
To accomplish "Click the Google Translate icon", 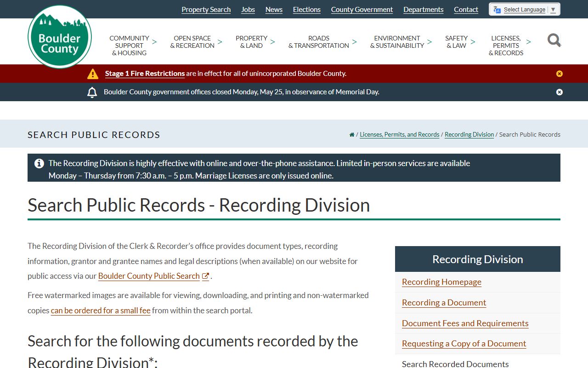I will 497,10.
